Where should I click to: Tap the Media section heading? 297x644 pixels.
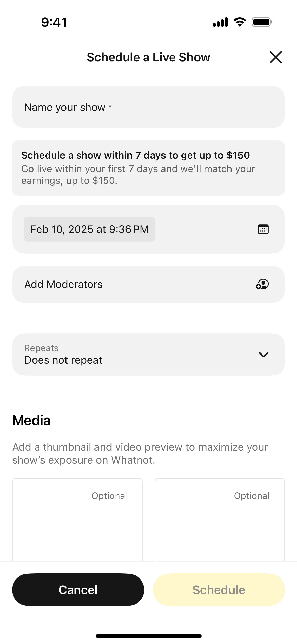click(x=31, y=421)
